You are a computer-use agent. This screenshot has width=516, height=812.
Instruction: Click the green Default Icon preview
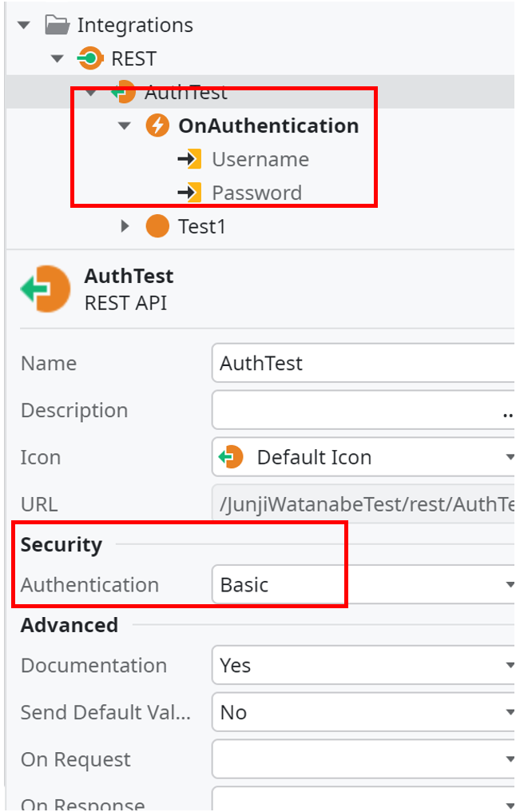pyautogui.click(x=232, y=456)
